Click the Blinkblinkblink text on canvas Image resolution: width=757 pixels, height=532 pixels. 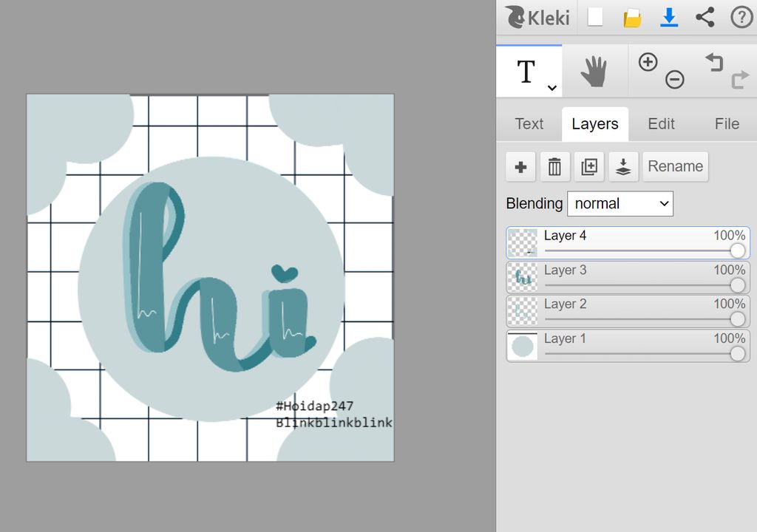(334, 423)
